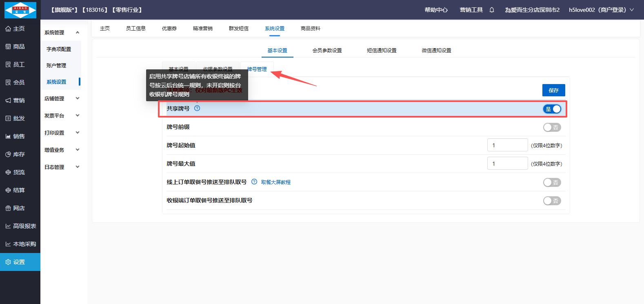This screenshot has height=304, width=644.
Task: Open 网店 in the left sidebar
Action: 19,208
